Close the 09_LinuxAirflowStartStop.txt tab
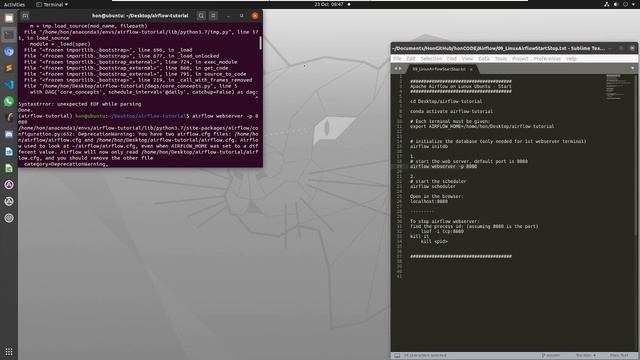 pyautogui.click(x=471, y=69)
